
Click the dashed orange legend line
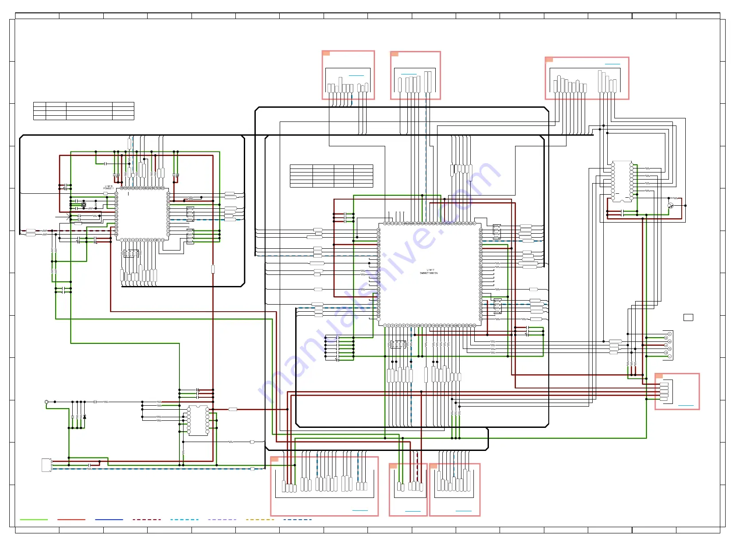[x=260, y=520]
